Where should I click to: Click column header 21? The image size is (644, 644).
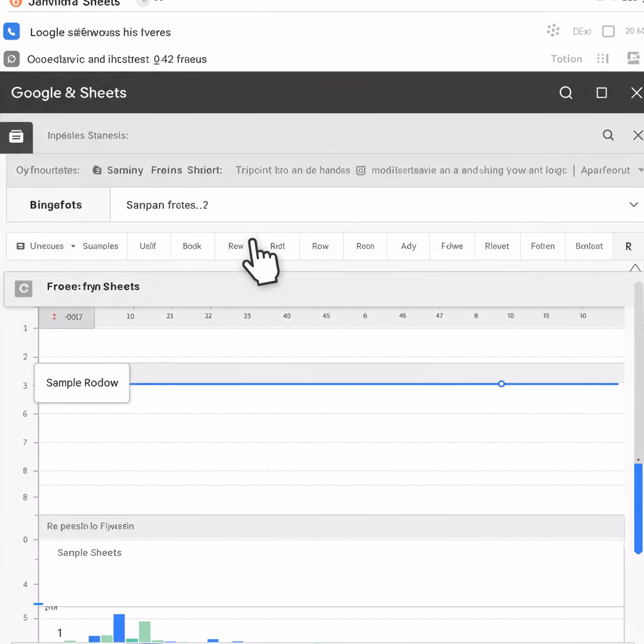click(170, 316)
